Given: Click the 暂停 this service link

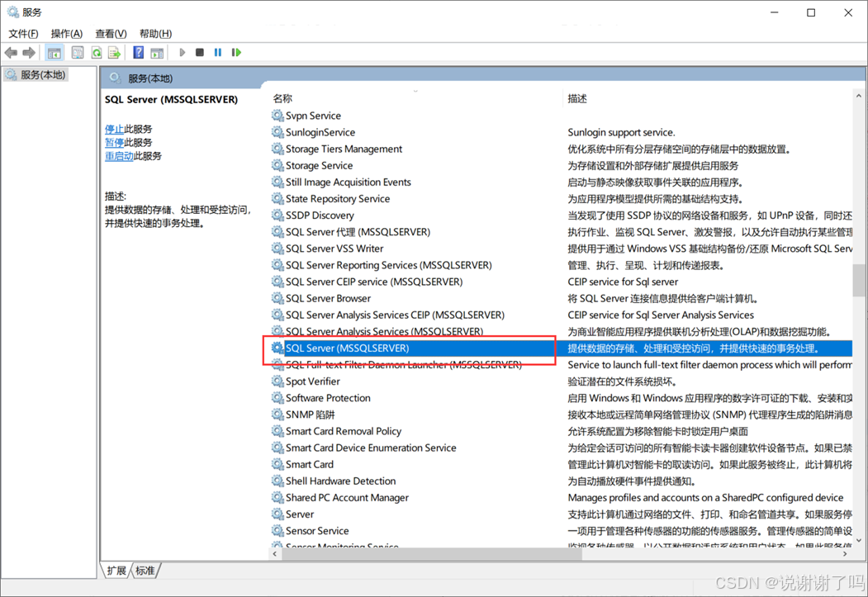Looking at the screenshot, I should pyautogui.click(x=115, y=142).
